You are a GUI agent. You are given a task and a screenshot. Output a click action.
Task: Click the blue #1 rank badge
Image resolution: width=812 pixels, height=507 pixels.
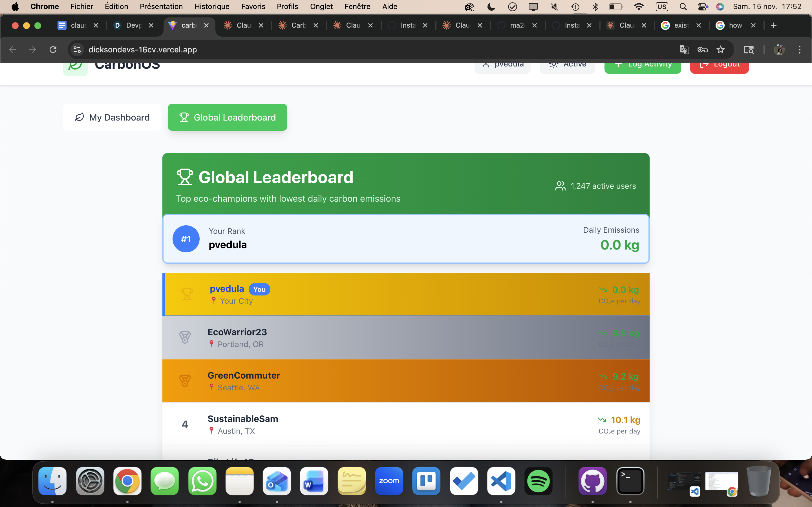pyautogui.click(x=186, y=239)
